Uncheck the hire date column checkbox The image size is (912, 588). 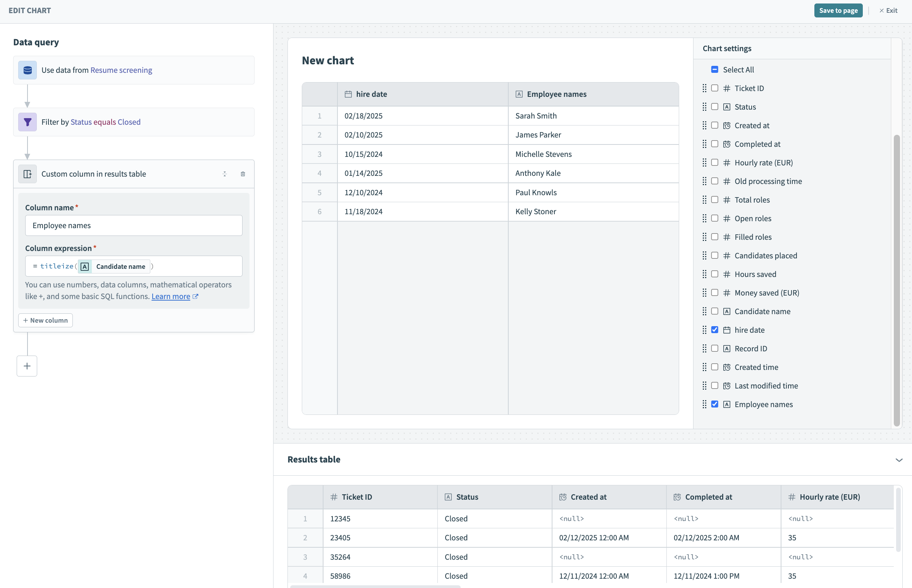(715, 330)
